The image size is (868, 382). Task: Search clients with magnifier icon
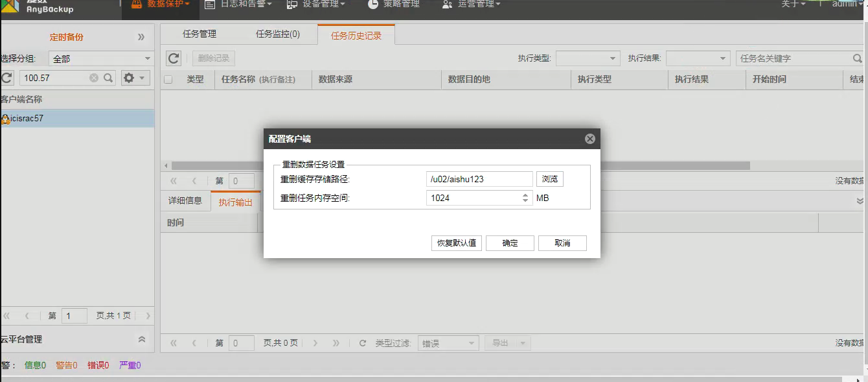(108, 78)
